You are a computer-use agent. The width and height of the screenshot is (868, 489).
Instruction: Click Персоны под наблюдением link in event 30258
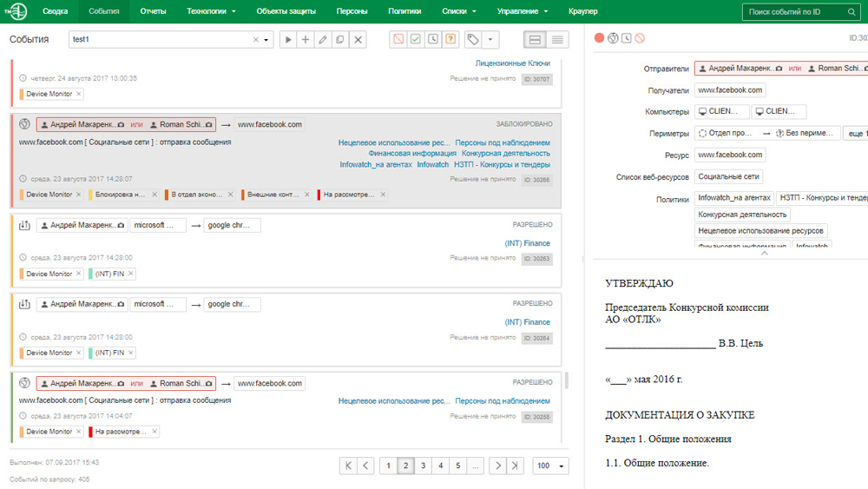coord(503,401)
